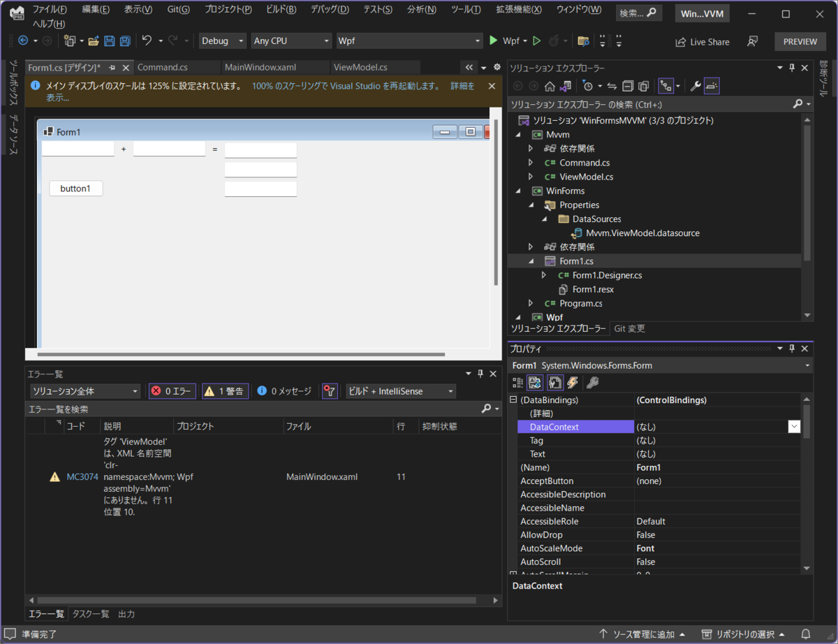The height and width of the screenshot is (644, 838).
Task: Toggle Properties button view in Properties panel
Action: 554,383
